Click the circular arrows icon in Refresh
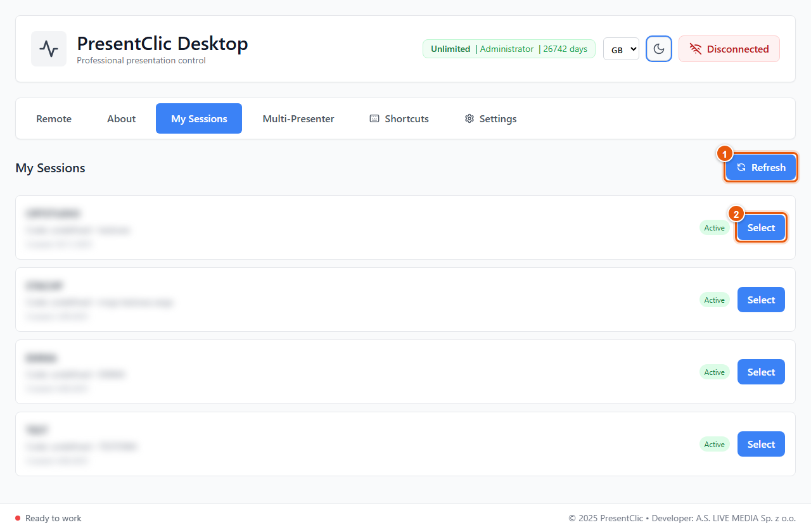This screenshot has width=811, height=532. (741, 168)
